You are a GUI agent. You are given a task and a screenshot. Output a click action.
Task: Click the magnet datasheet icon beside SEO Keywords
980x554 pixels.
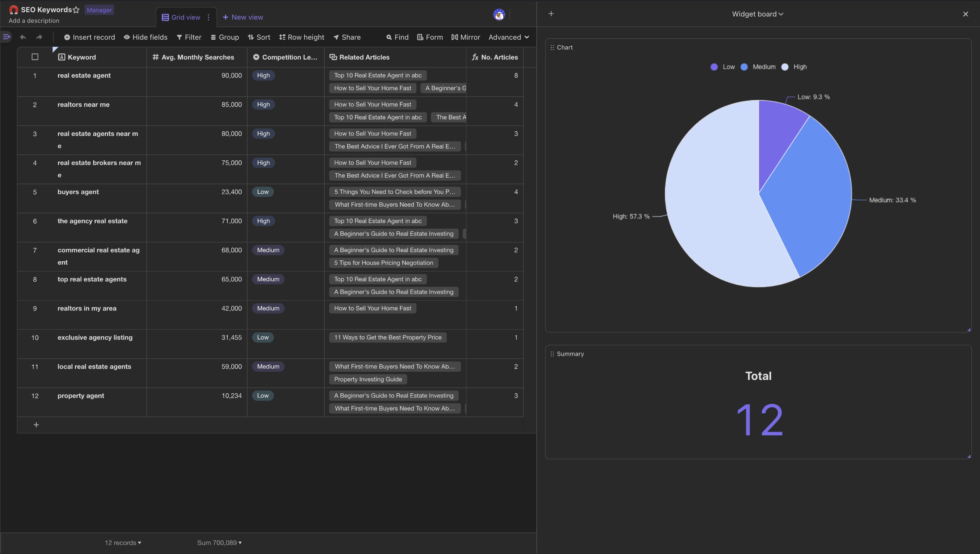(14, 10)
